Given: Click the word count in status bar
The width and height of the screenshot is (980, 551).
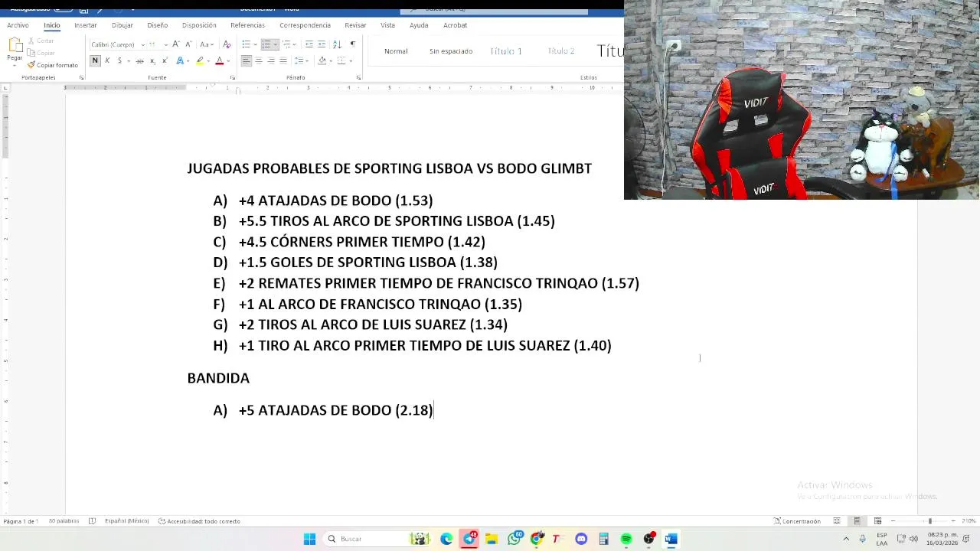Looking at the screenshot, I should click(64, 521).
